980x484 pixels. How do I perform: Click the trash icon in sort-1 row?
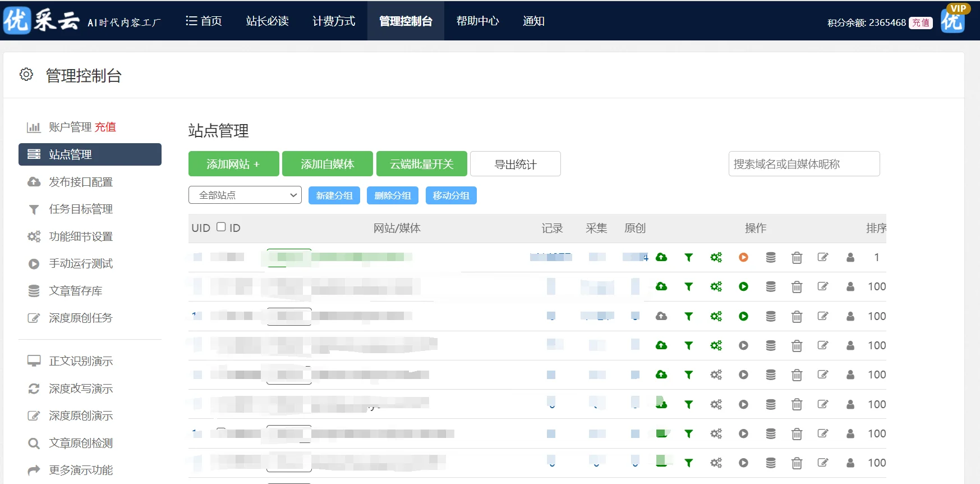pyautogui.click(x=797, y=258)
